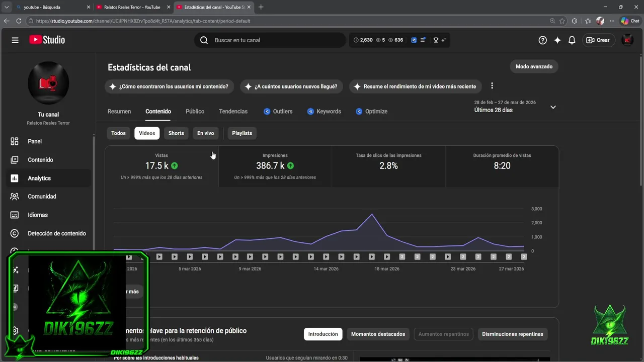
Task: Open the Panel dashboard sidebar icon
Action: [15, 141]
